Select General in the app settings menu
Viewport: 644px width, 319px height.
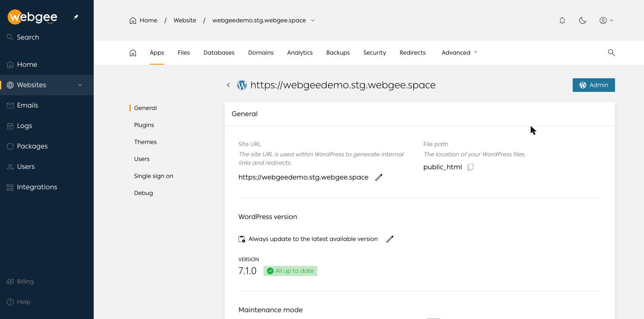pos(145,108)
